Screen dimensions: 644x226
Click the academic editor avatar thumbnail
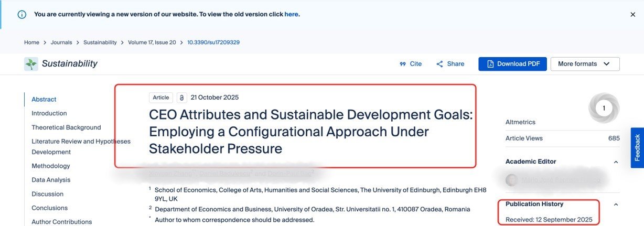tap(511, 180)
